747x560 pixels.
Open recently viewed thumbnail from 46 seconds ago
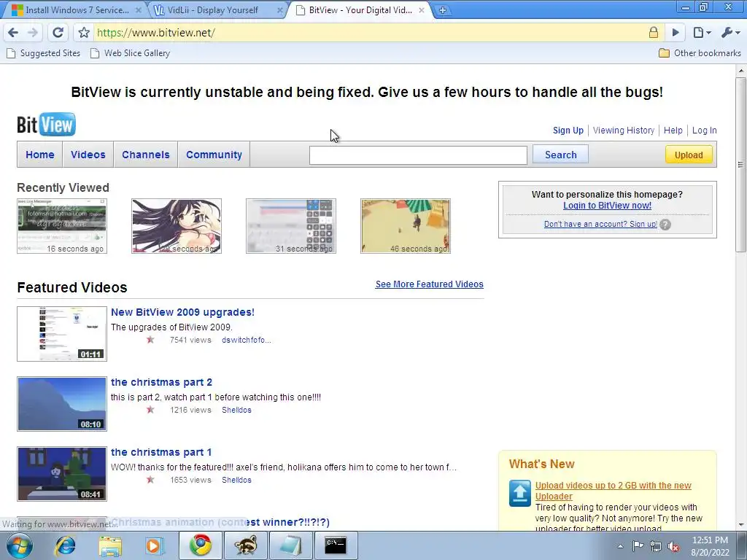pyautogui.click(x=406, y=226)
